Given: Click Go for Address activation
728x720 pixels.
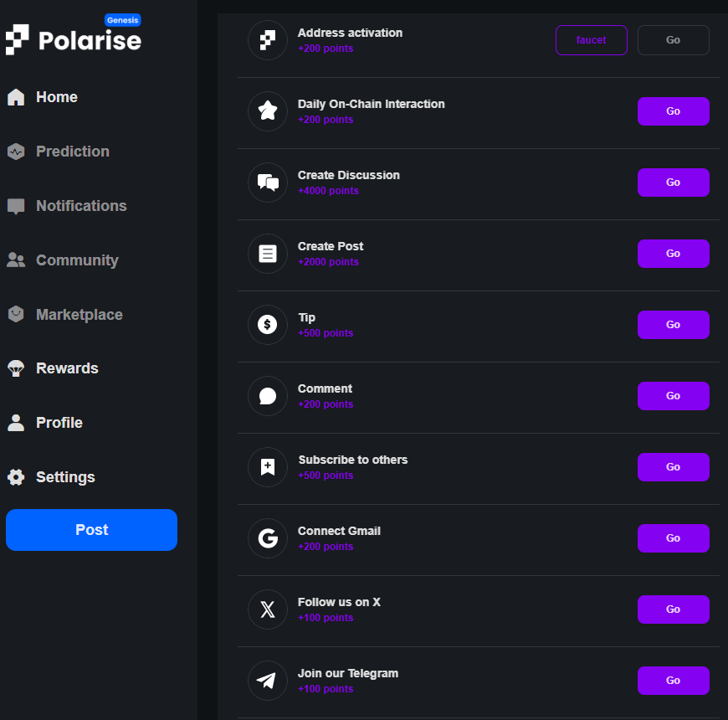Looking at the screenshot, I should tap(674, 40).
